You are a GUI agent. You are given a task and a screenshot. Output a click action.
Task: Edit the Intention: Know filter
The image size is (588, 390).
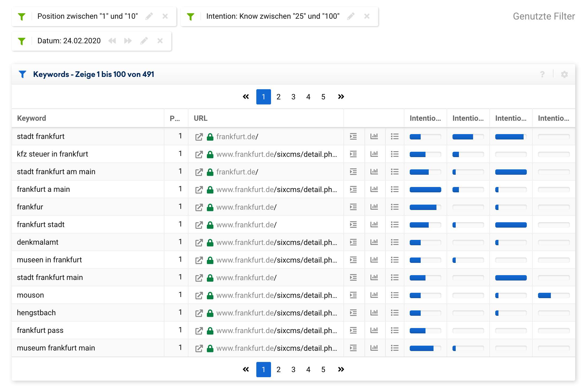pyautogui.click(x=351, y=16)
